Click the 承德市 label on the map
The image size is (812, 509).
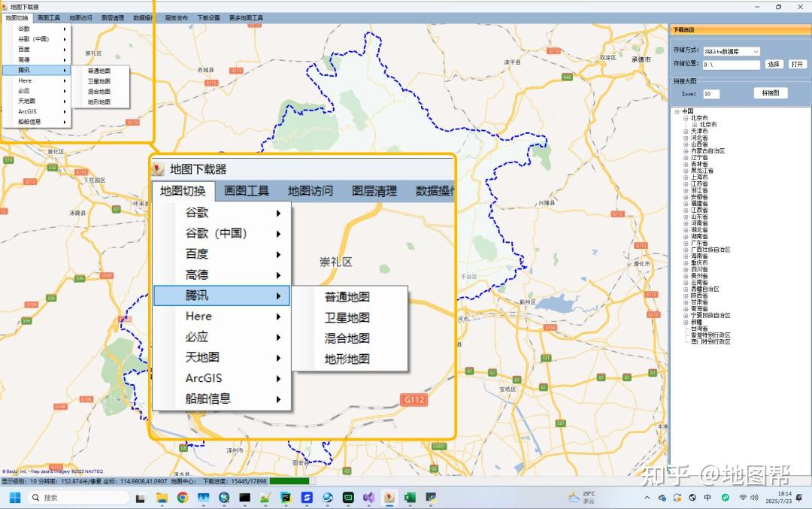641,59
